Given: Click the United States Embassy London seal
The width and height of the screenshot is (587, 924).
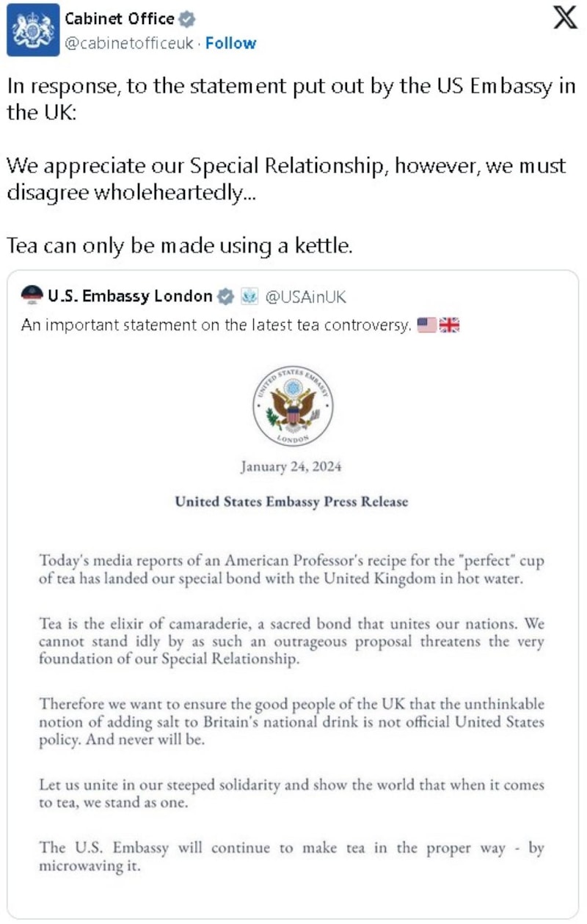Looking at the screenshot, I should (293, 406).
